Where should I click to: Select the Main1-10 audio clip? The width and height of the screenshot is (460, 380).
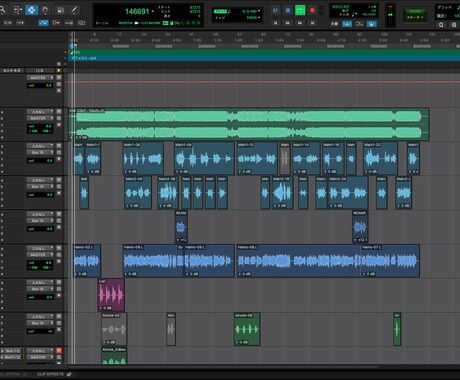point(257,158)
